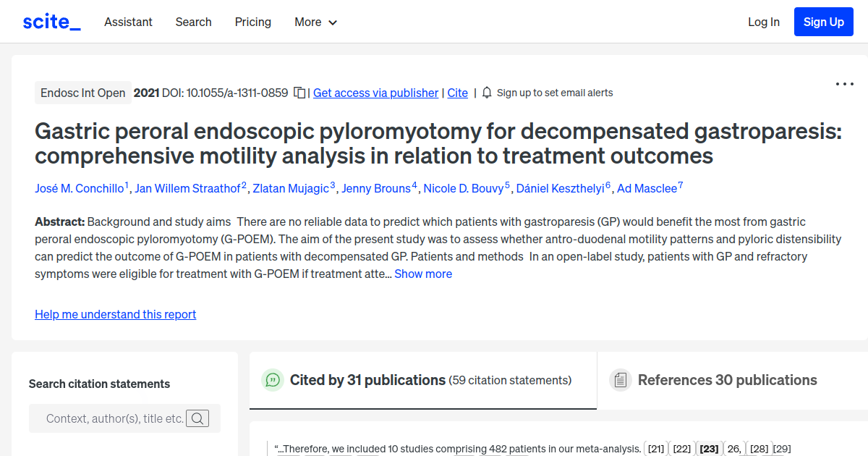Open the Assistant menu item
The image size is (868, 456).
tap(128, 22)
